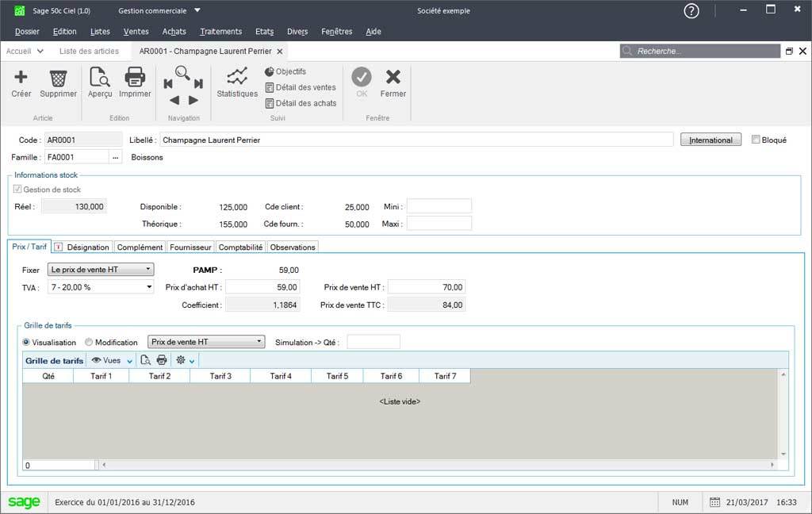
Task: Open the Fixer combo box
Action: [x=101, y=270]
